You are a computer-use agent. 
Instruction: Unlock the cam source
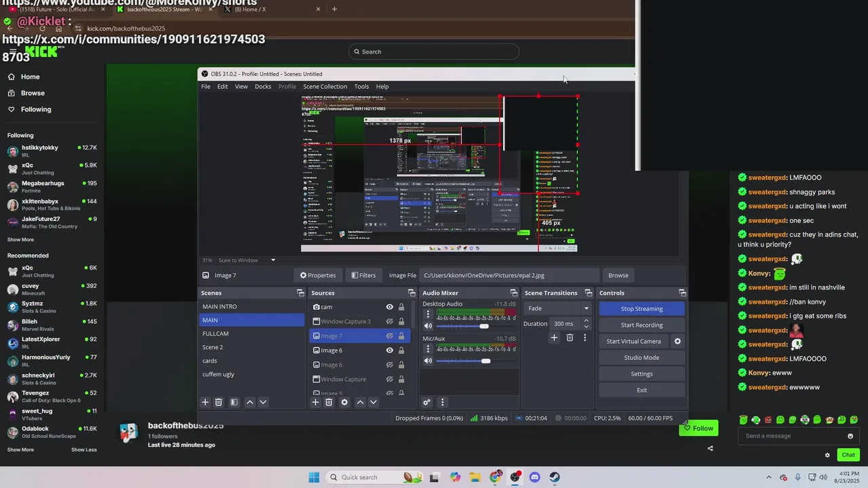click(x=401, y=307)
